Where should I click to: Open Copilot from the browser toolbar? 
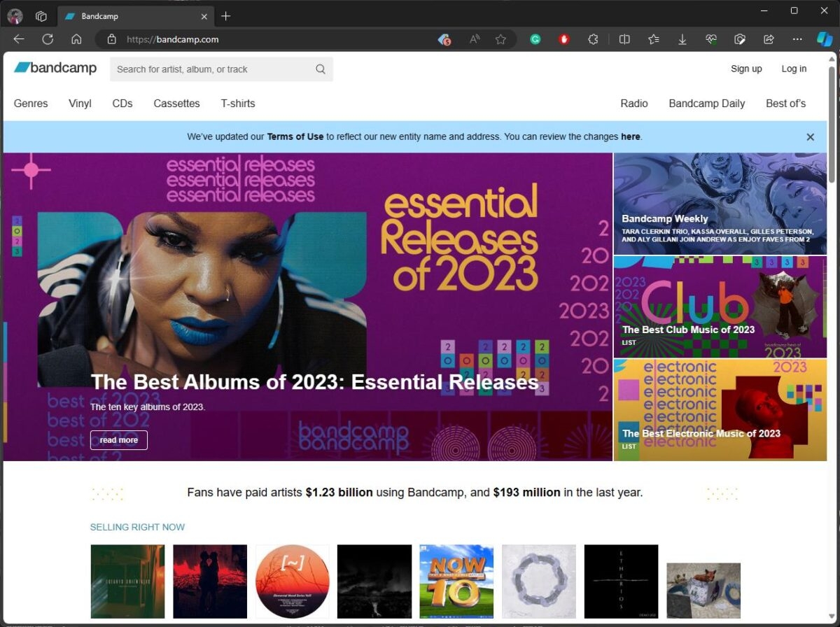(x=824, y=39)
